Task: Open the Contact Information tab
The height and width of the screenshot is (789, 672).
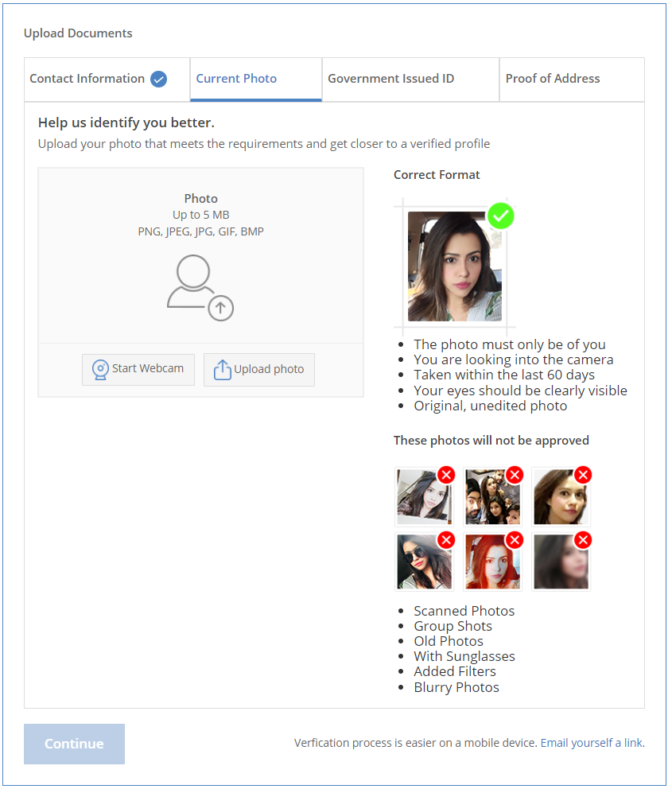Action: point(87,79)
